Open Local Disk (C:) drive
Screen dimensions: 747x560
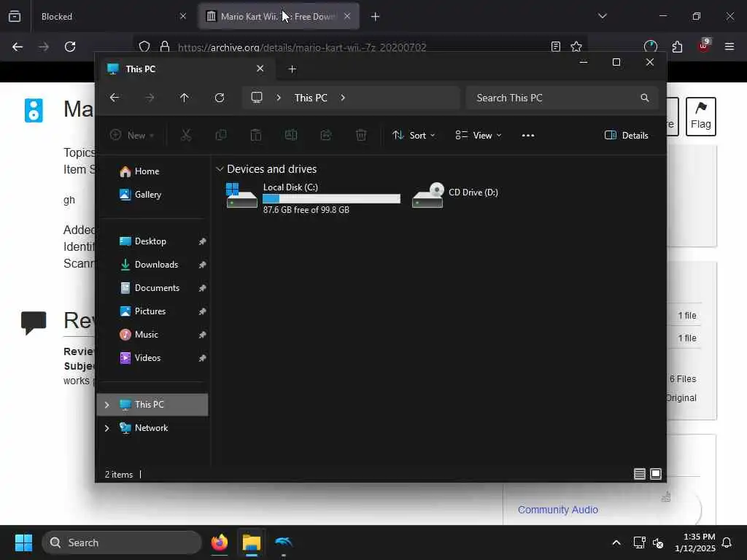pos(313,198)
